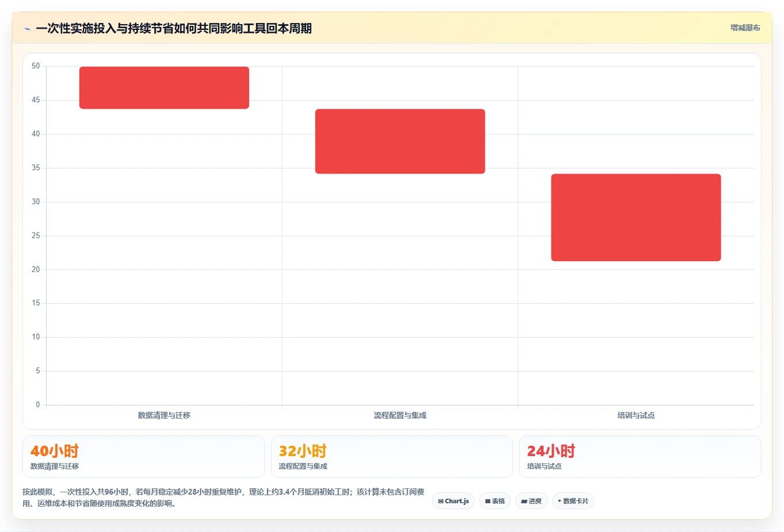Click x-axis label 培训与试点

[636, 415]
